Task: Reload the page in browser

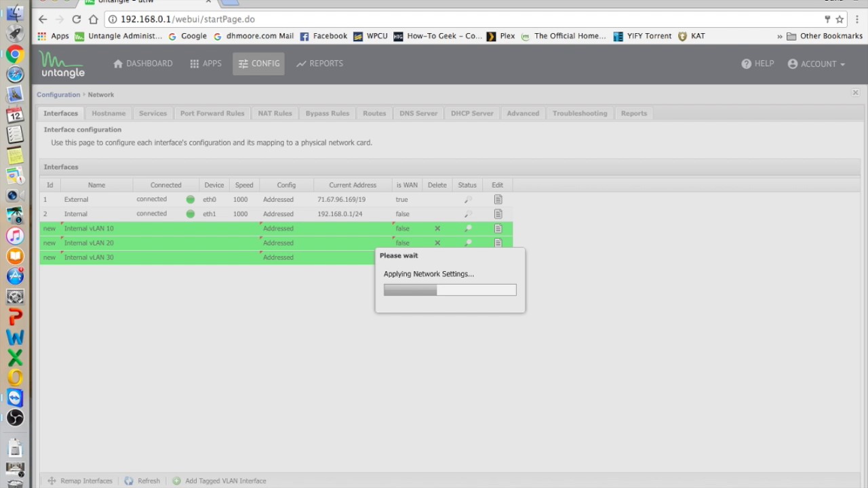Action: point(76,19)
